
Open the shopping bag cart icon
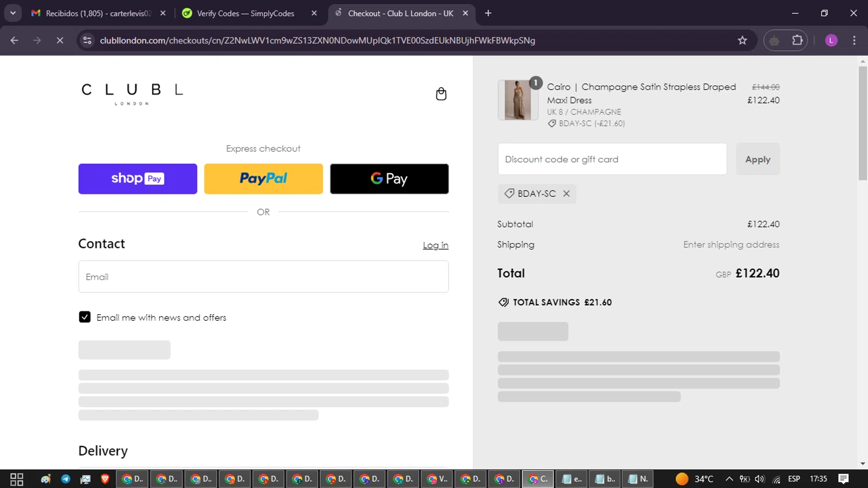(441, 94)
